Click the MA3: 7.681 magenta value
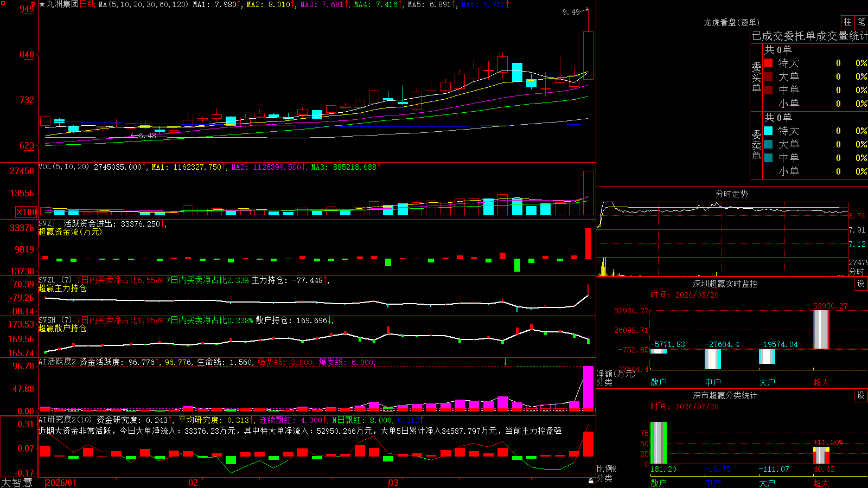The image size is (868, 488). click(324, 4)
